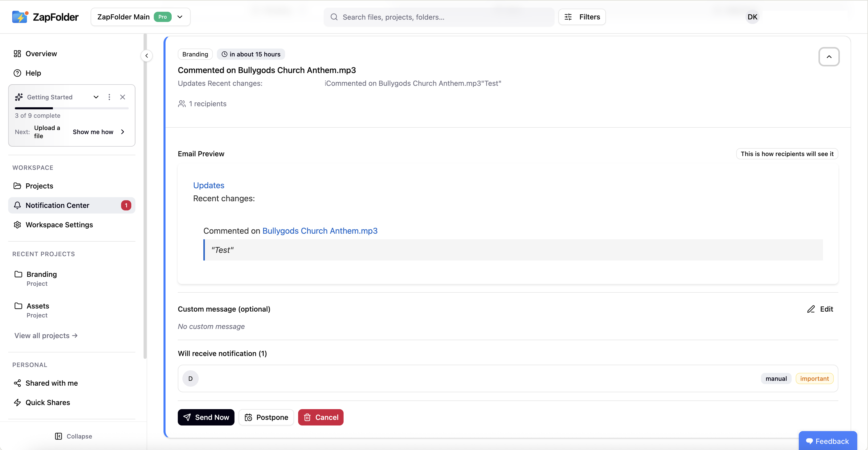Open Quick Shares lightning icon
The width and height of the screenshot is (868, 450).
click(18, 402)
